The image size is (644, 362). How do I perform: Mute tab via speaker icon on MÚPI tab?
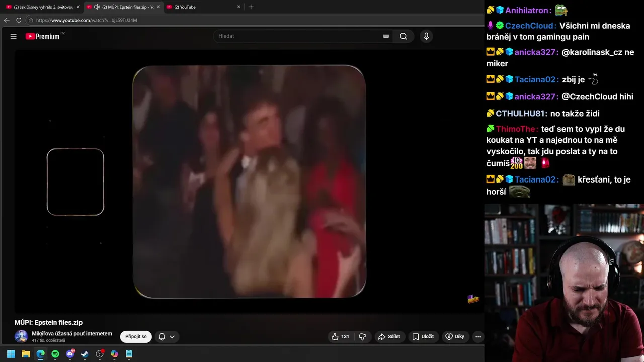point(97,7)
